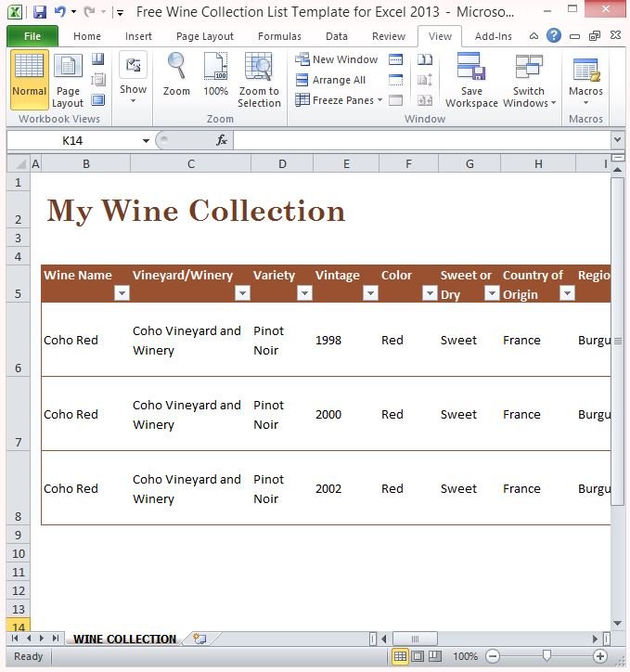The height and width of the screenshot is (672, 630).
Task: Switch to Page Break Preview in status bar
Action: (435, 656)
